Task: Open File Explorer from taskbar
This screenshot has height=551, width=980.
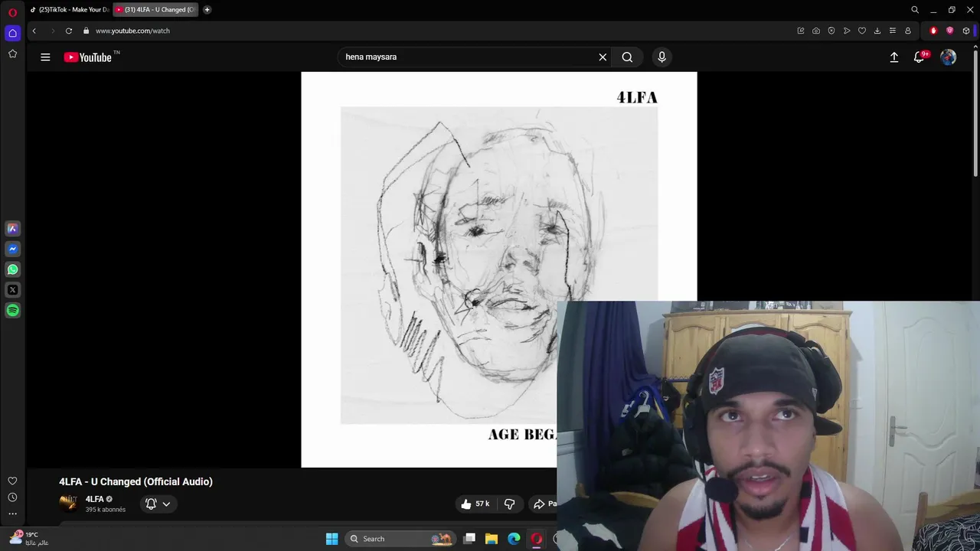Action: (492, 539)
